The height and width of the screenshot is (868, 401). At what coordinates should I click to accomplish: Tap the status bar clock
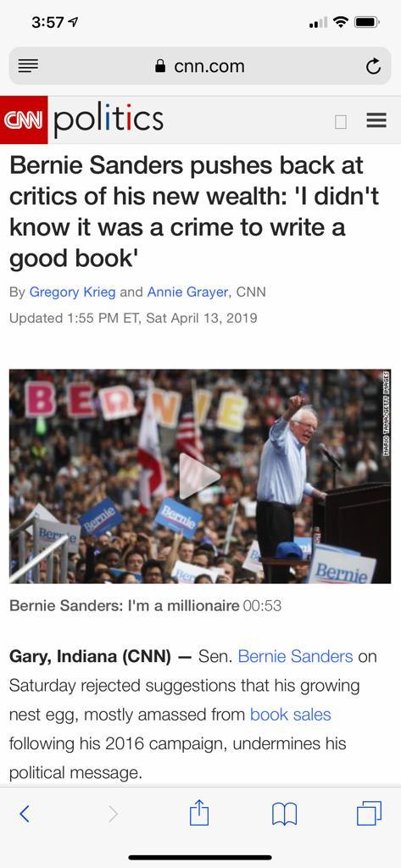[47, 23]
